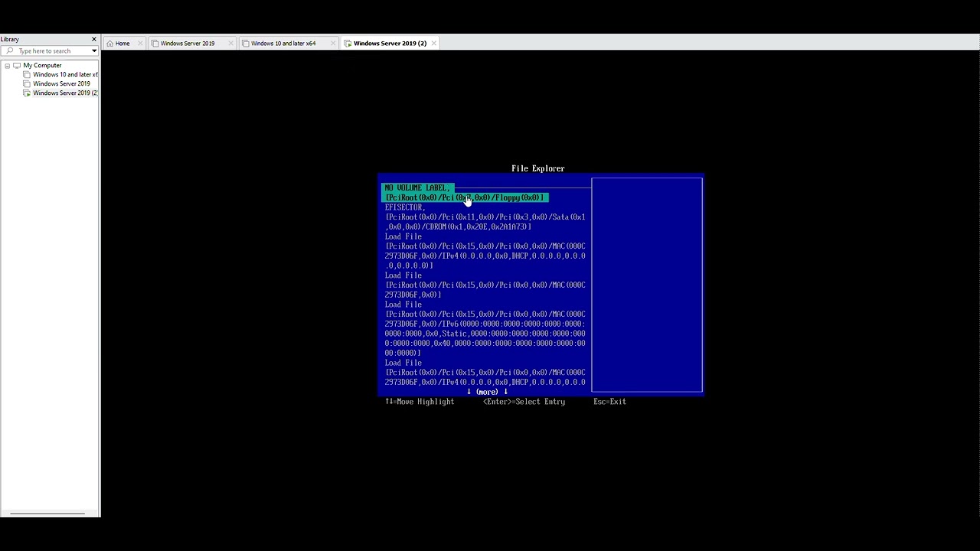980x551 pixels.
Task: Click the running VM icon on active tab
Action: [x=348, y=44]
